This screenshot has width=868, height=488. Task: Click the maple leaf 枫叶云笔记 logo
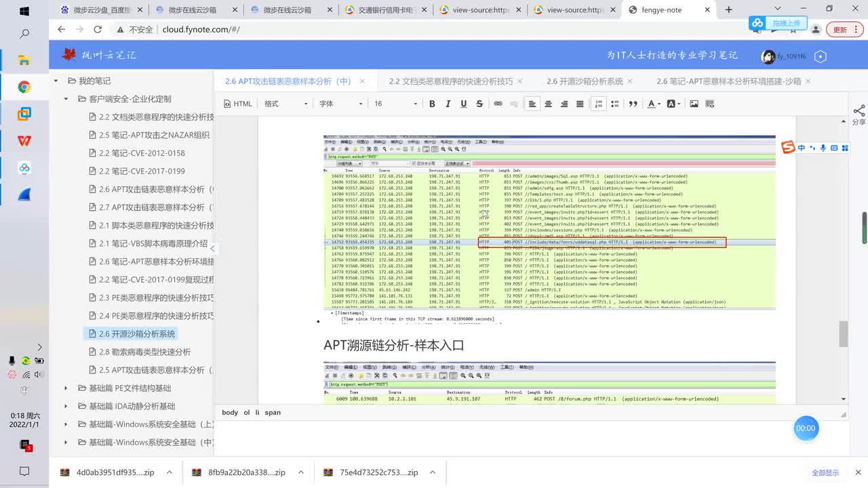coord(98,55)
